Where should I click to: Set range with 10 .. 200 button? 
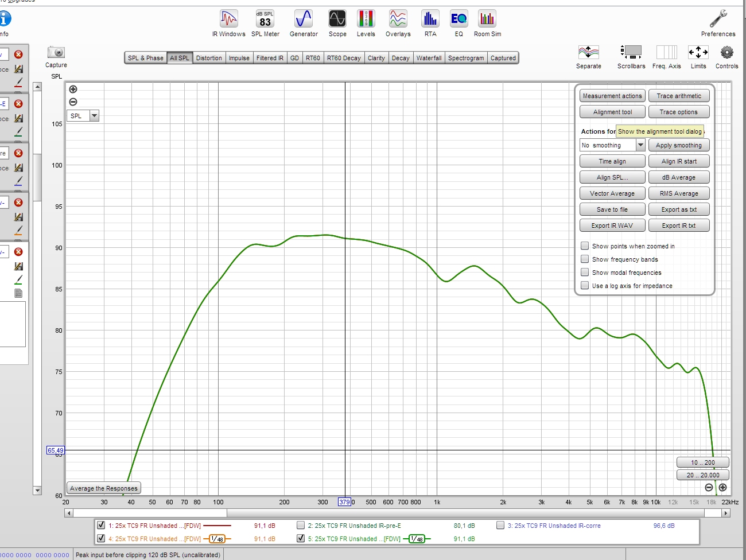tap(702, 462)
